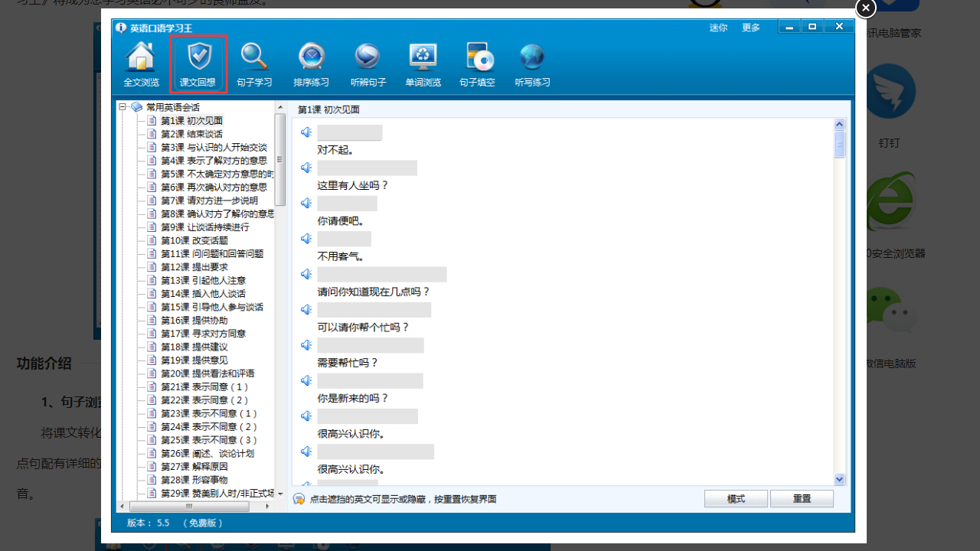This screenshot has width=980, height=551.
Task: Collapse the 常用英语会话 tree node
Action: pyautogui.click(x=123, y=107)
